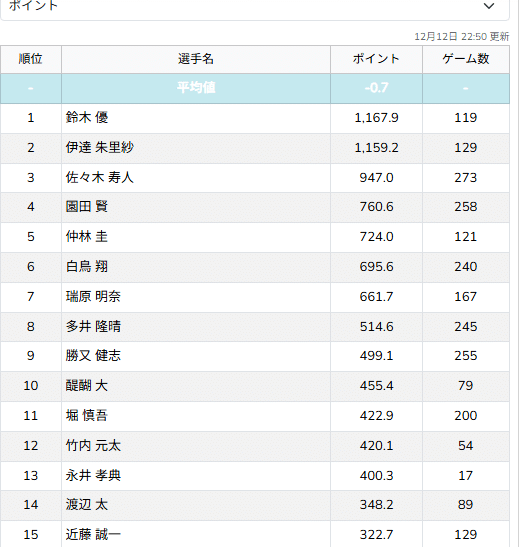
Task: Click the points value 455.4
Action: pos(376,386)
